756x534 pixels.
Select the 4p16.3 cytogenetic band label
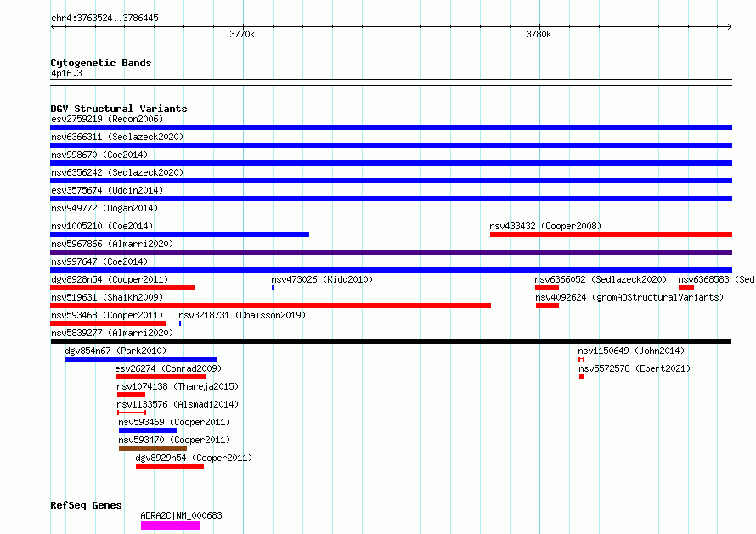tap(66, 73)
